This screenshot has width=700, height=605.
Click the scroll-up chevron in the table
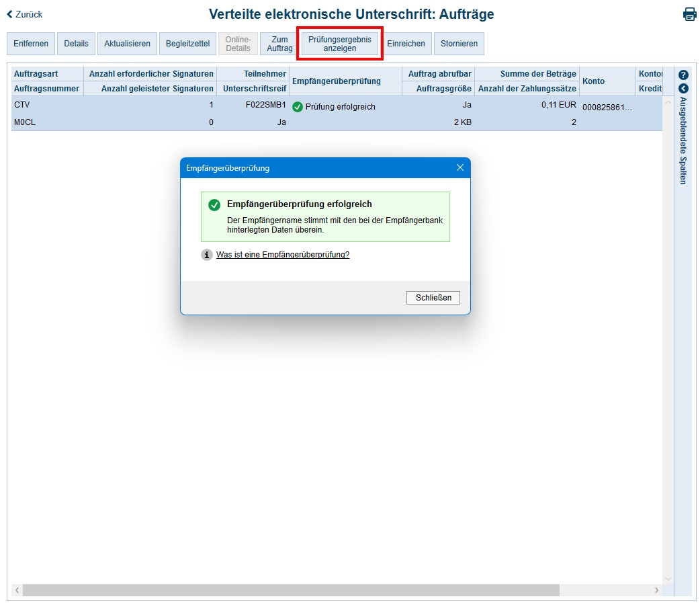tap(668, 101)
